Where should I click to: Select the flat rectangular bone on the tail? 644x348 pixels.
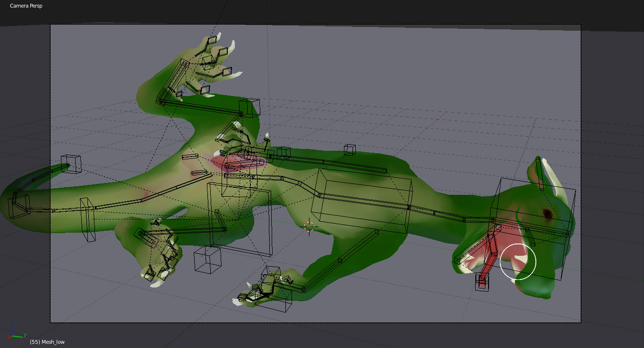point(87,220)
